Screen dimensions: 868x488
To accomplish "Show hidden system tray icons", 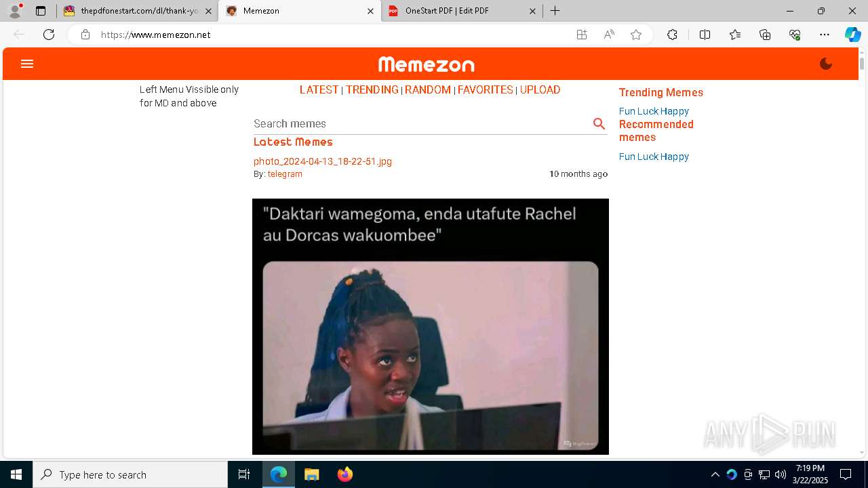I will [x=715, y=474].
